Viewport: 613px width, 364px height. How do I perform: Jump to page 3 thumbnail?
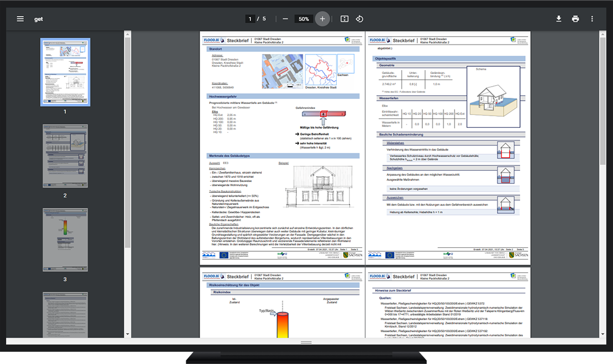(65, 240)
